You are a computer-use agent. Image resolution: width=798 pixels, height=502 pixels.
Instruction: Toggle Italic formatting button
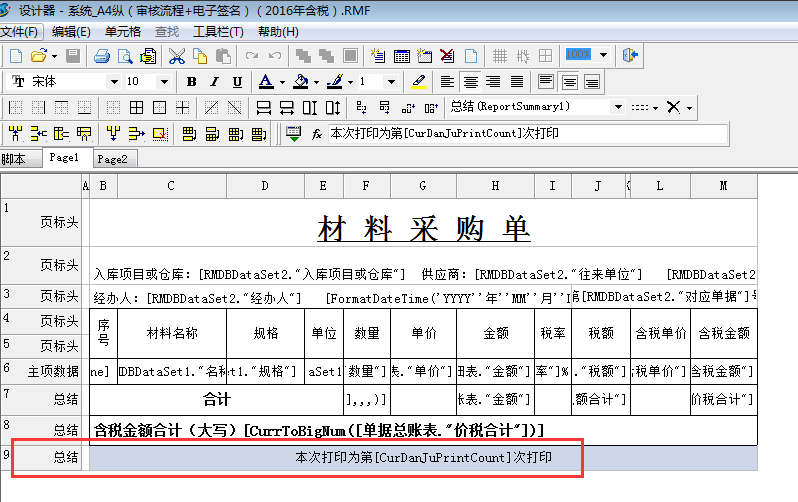[214, 82]
